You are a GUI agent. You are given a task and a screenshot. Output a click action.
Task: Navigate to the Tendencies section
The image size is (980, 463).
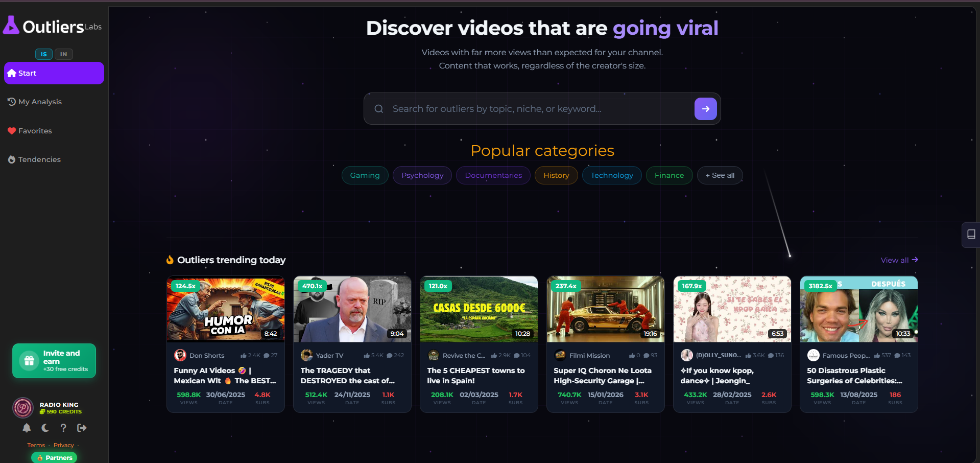(38, 159)
